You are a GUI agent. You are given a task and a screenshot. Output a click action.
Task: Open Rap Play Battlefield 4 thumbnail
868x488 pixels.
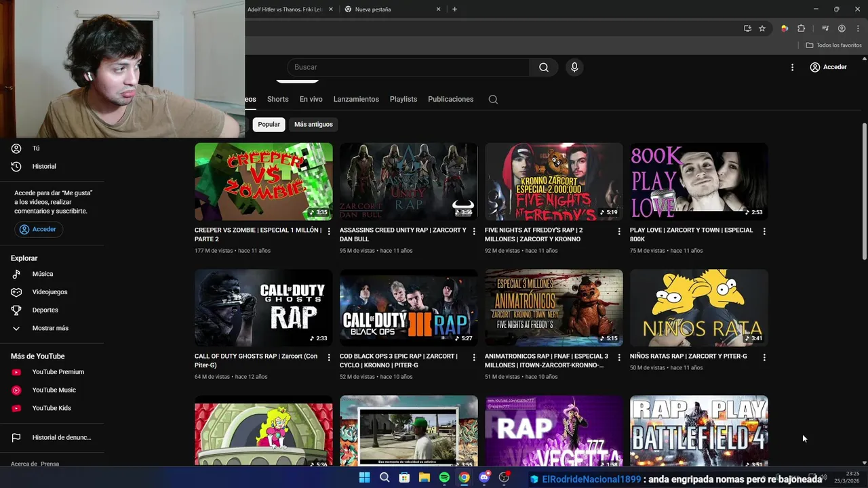click(699, 431)
